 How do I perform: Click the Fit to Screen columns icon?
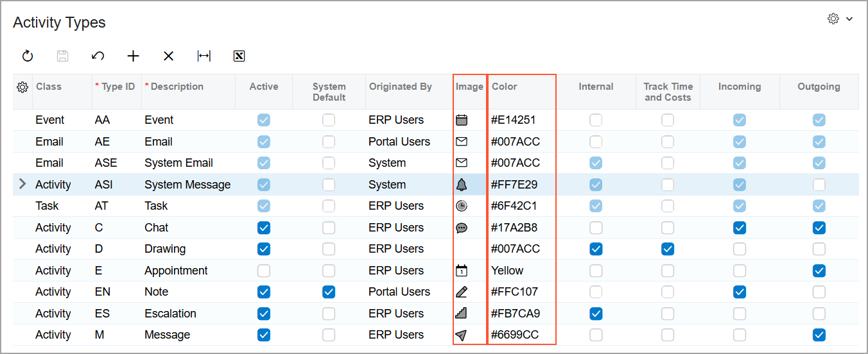coord(204,56)
